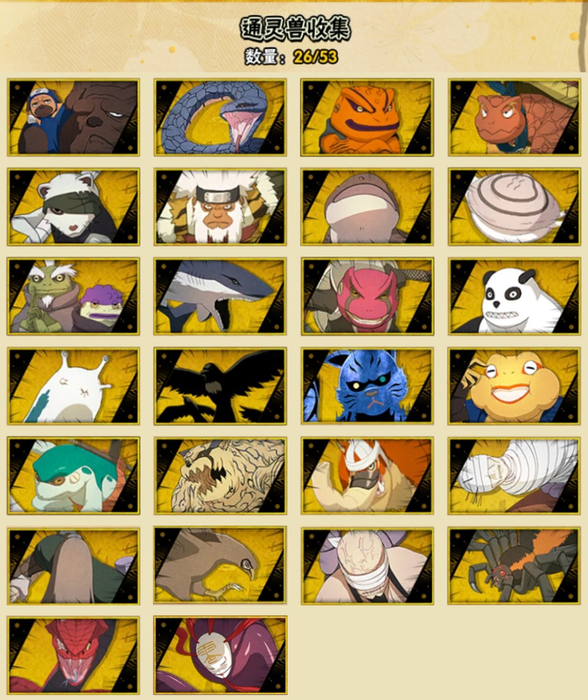Choose the red snake summon card
588x700 pixels.
73,655
